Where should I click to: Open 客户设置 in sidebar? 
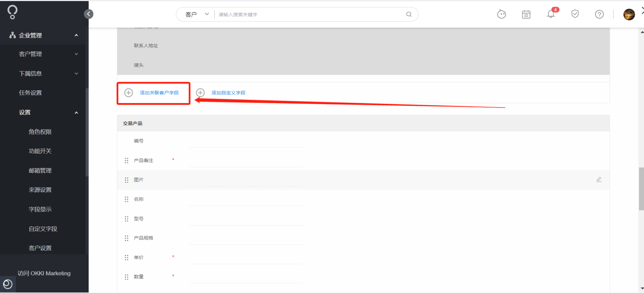coord(40,248)
